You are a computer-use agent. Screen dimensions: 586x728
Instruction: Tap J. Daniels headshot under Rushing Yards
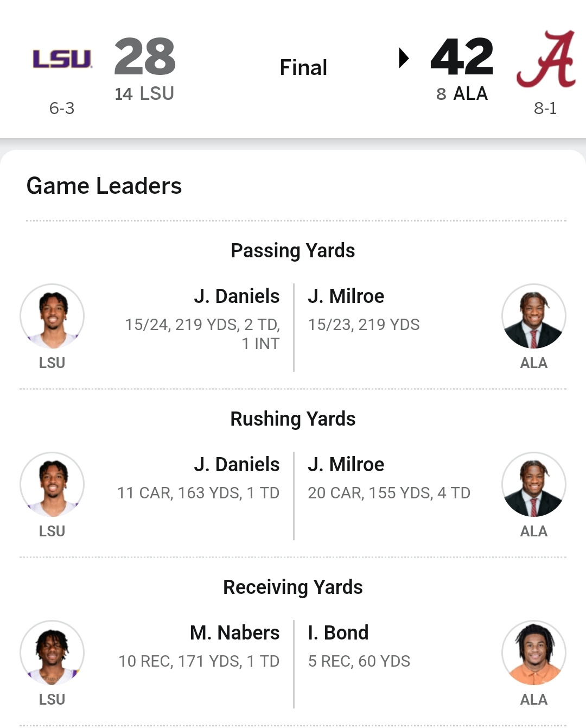[x=52, y=484]
